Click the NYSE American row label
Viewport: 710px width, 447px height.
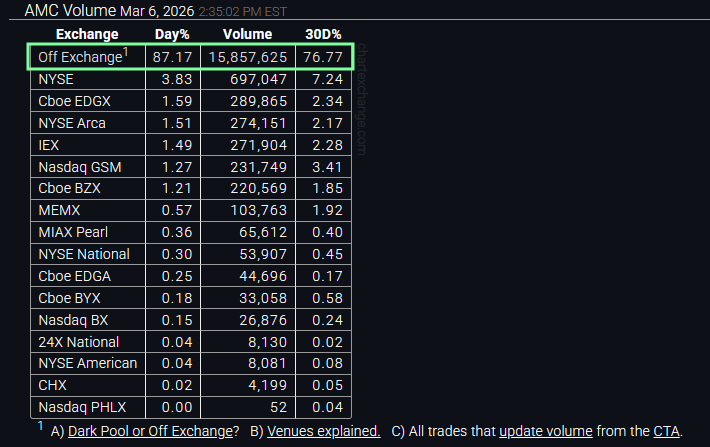(x=87, y=363)
